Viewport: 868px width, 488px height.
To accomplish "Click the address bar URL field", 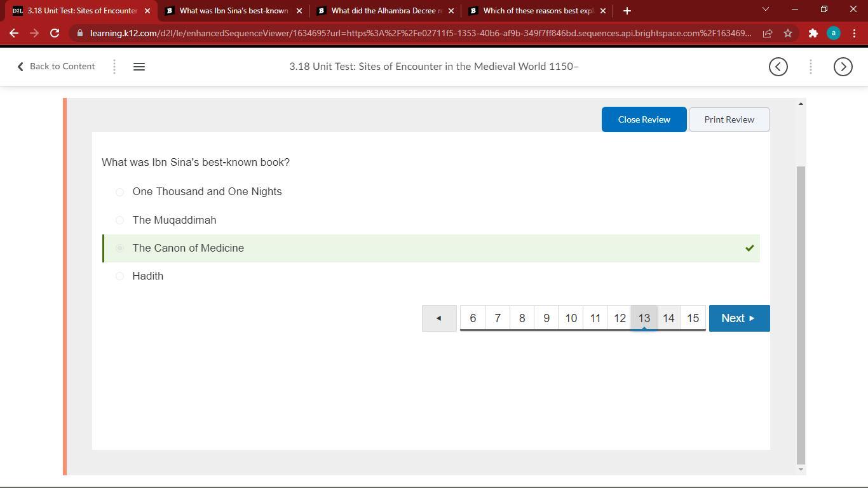I will (x=420, y=33).
